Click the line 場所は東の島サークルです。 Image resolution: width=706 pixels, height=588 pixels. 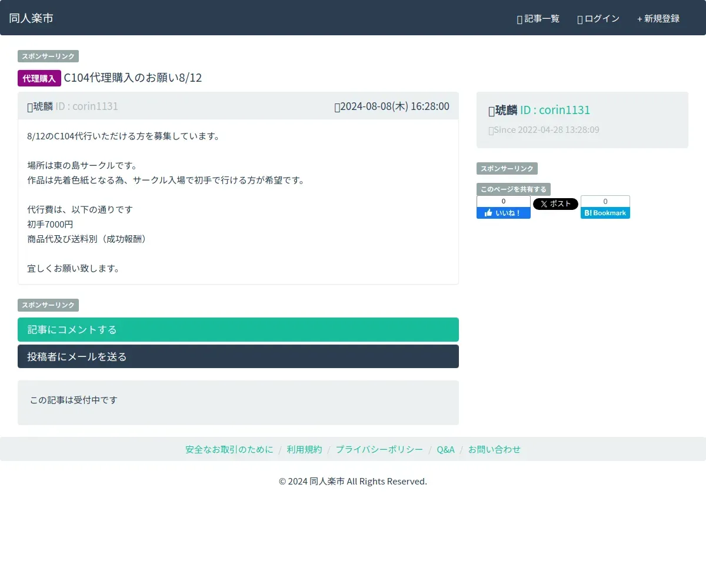tap(82, 165)
